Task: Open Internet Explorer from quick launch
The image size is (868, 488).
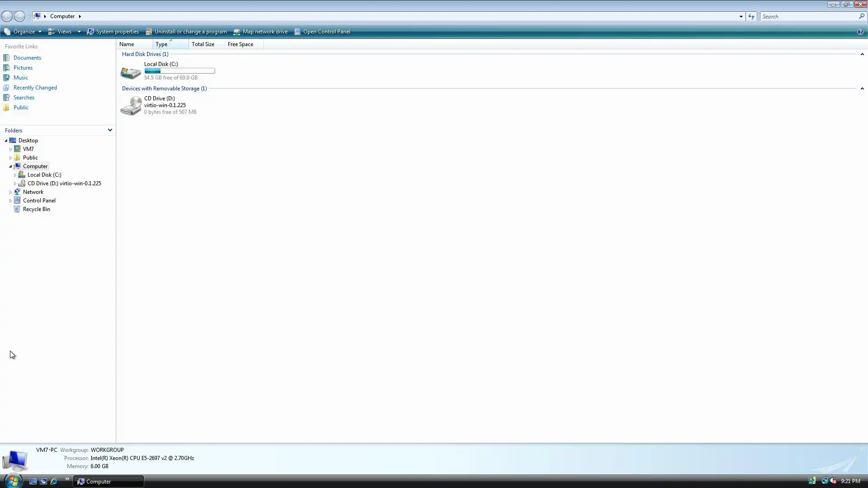Action: (x=54, y=481)
